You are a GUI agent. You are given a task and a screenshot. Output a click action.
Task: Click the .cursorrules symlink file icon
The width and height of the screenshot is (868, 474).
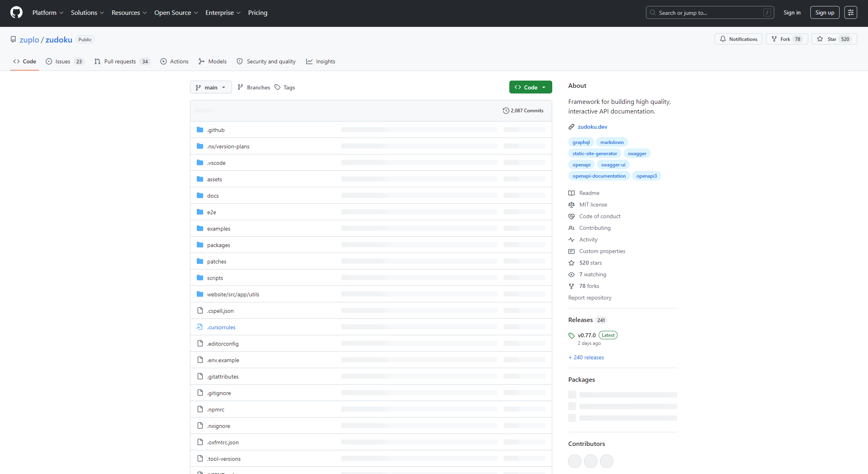tap(200, 327)
